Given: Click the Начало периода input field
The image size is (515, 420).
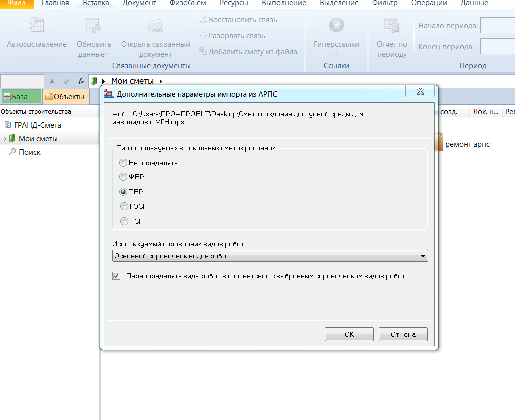Looking at the screenshot, I should point(497,26).
